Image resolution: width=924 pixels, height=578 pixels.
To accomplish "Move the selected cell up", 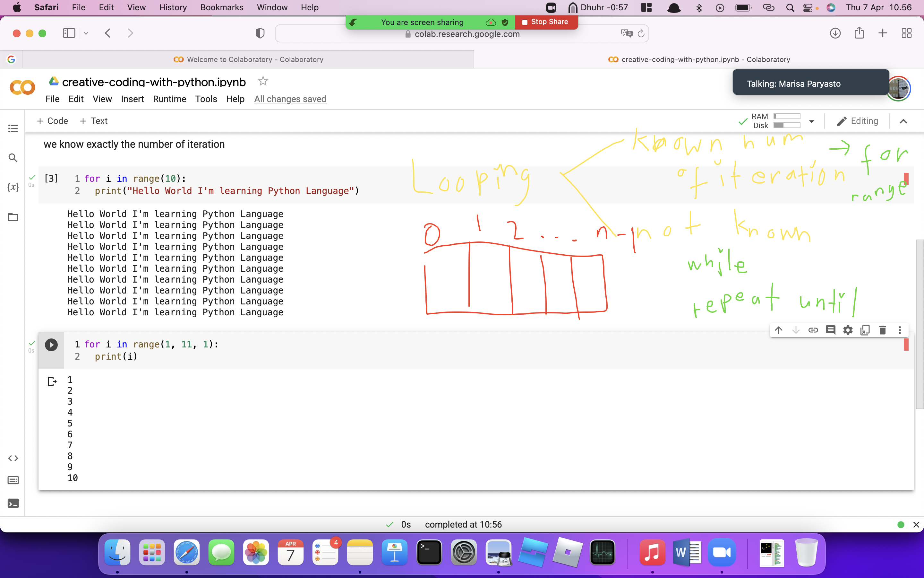I will [x=779, y=330].
